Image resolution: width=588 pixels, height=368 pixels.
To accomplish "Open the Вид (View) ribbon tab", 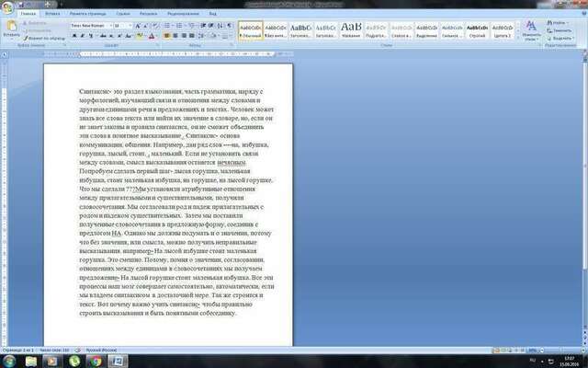I will [x=212, y=14].
